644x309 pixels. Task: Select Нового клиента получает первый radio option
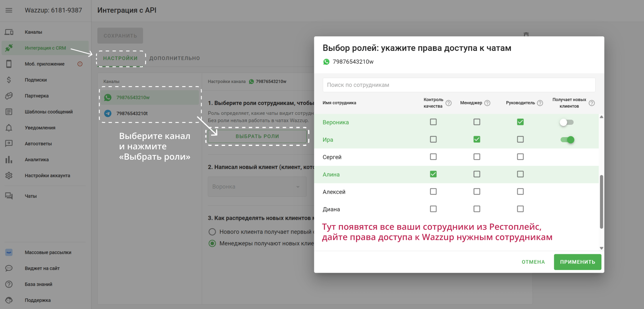tap(212, 232)
